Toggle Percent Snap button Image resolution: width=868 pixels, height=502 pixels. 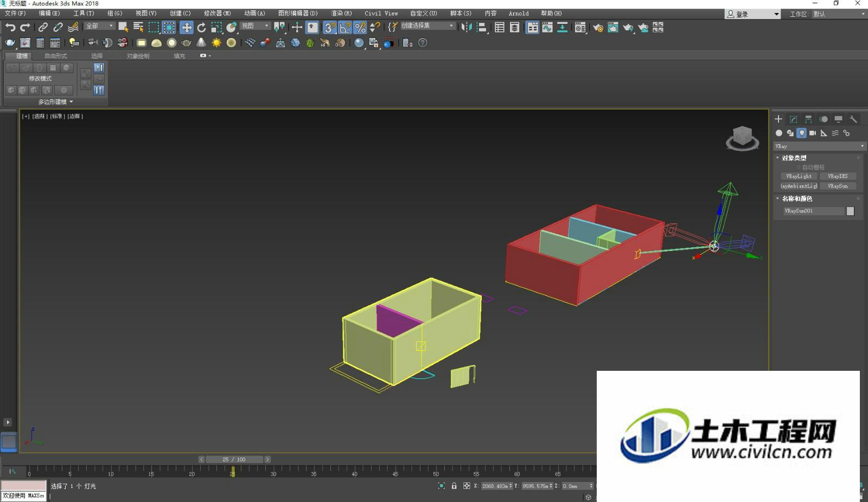[360, 27]
